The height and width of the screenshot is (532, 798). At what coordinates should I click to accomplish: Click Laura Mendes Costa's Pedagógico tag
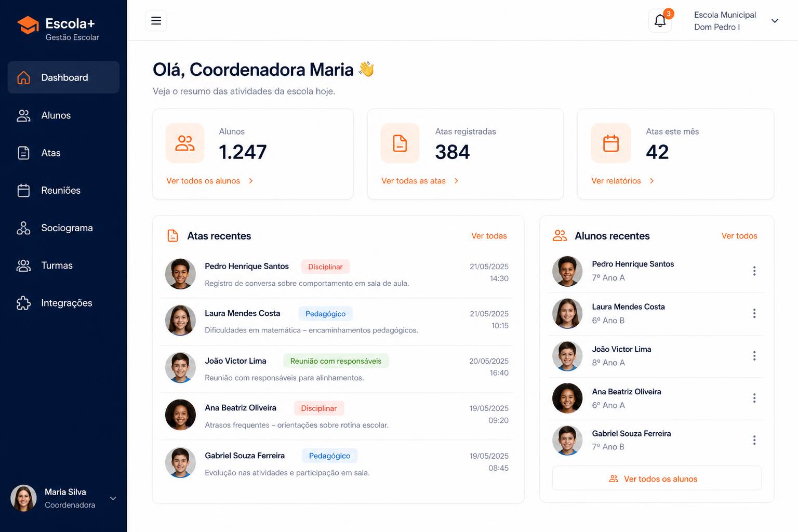point(326,314)
